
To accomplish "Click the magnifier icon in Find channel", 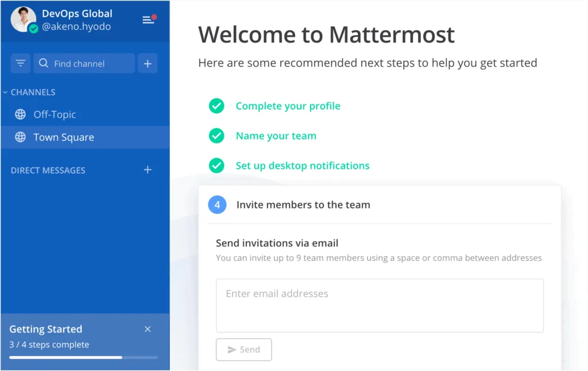I will (x=44, y=63).
